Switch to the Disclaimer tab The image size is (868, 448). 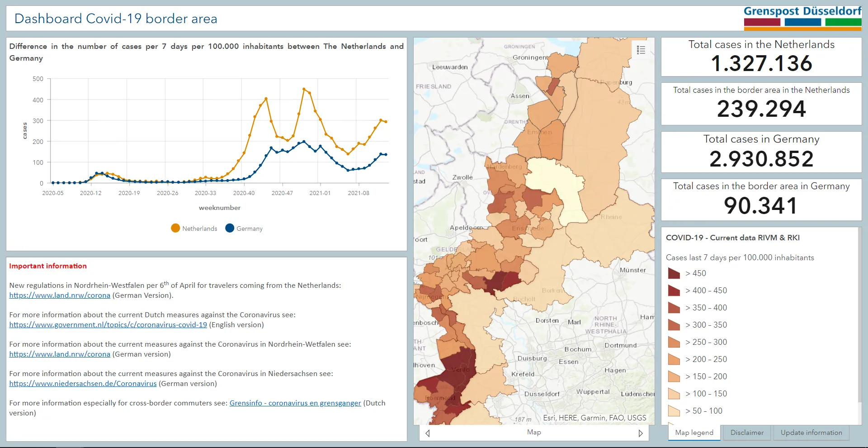(x=747, y=433)
